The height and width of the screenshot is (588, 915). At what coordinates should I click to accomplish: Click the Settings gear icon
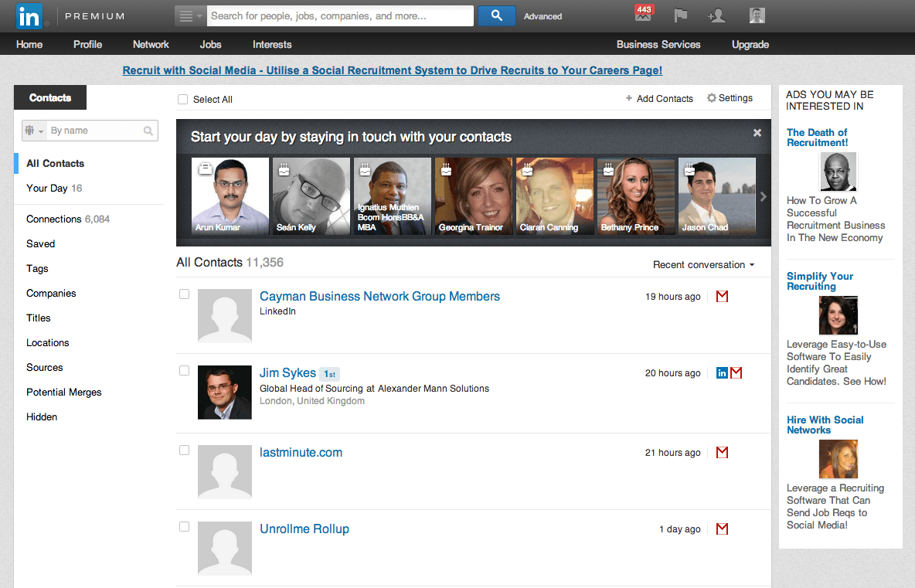click(711, 98)
